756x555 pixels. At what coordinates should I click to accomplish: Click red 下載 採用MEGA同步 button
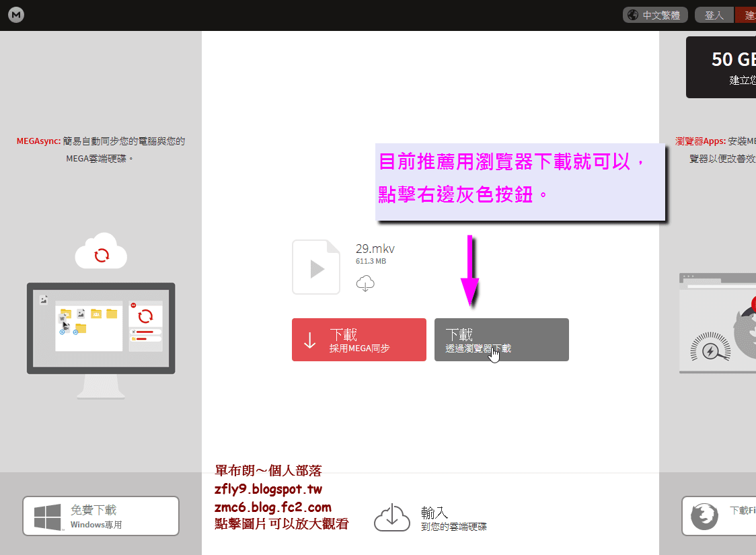[x=359, y=340]
